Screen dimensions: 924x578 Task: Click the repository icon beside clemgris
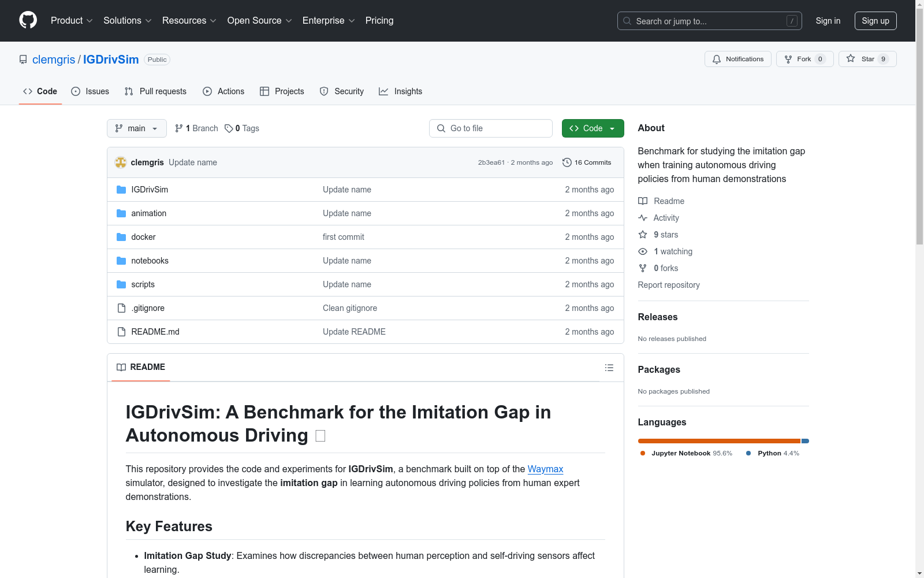[23, 60]
